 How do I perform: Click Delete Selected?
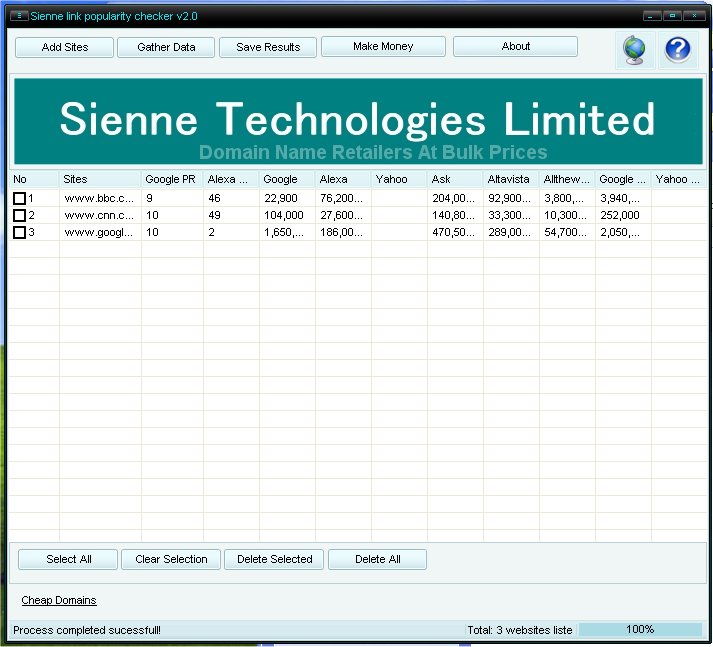(x=274, y=559)
